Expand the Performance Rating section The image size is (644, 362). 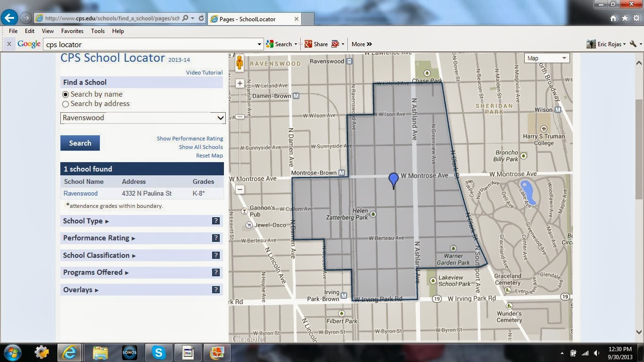(99, 238)
